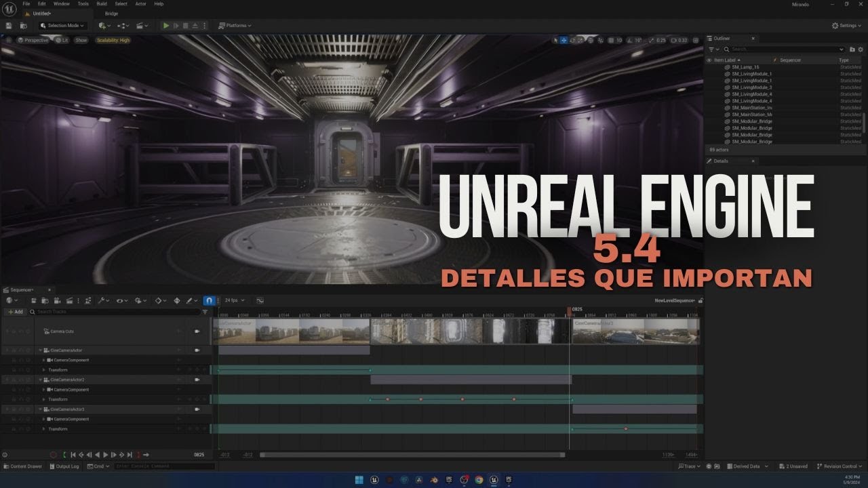Open the File menu
The width and height of the screenshot is (868, 488).
tap(26, 3)
